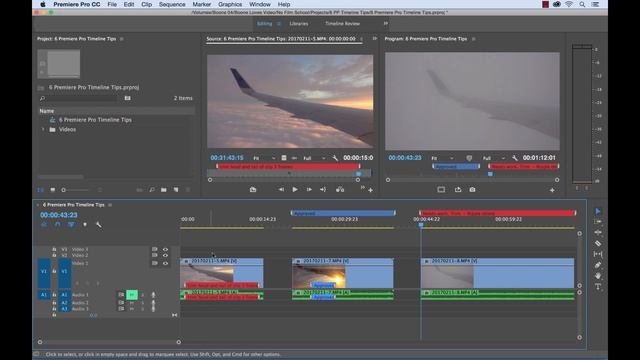This screenshot has width=640, height=360.
Task: Switch Project panel to list view
Action: pos(40,190)
